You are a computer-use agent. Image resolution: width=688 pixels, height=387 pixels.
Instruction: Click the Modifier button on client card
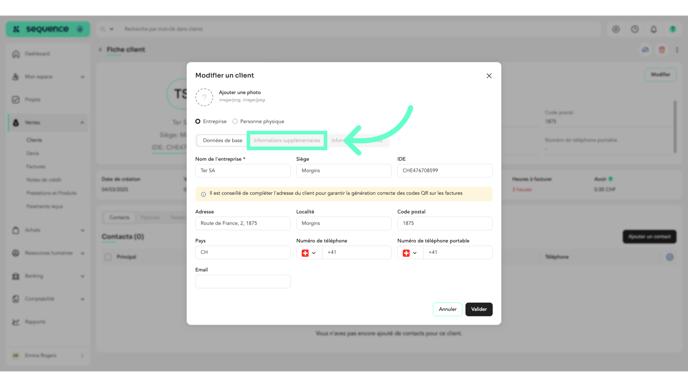(x=660, y=75)
